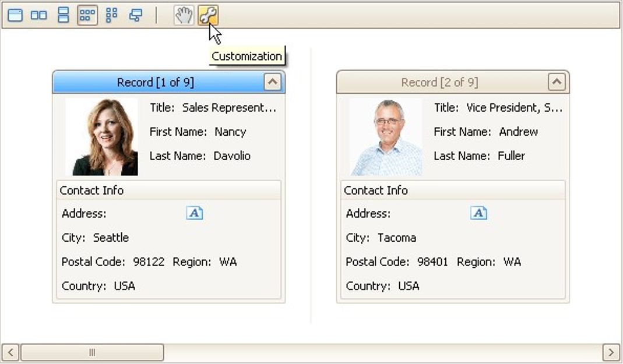
Task: Select Andrew Fuller's photo
Action: pyautogui.click(x=386, y=136)
